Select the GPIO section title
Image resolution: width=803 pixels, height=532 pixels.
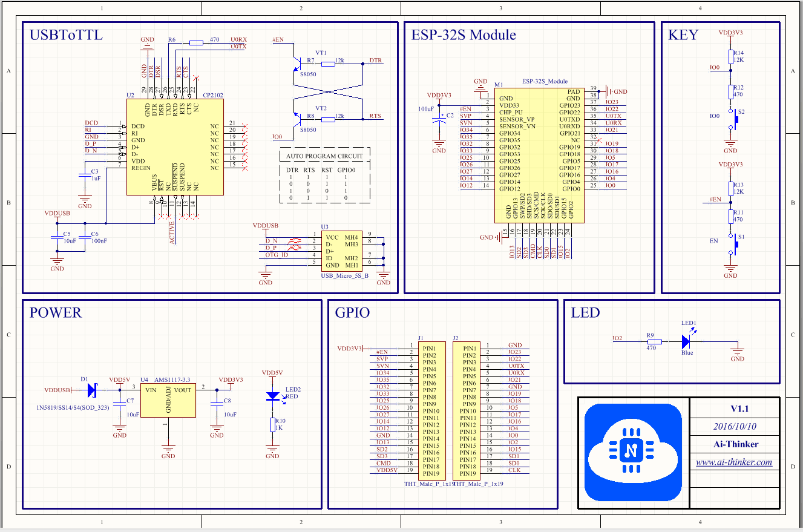pos(354,313)
